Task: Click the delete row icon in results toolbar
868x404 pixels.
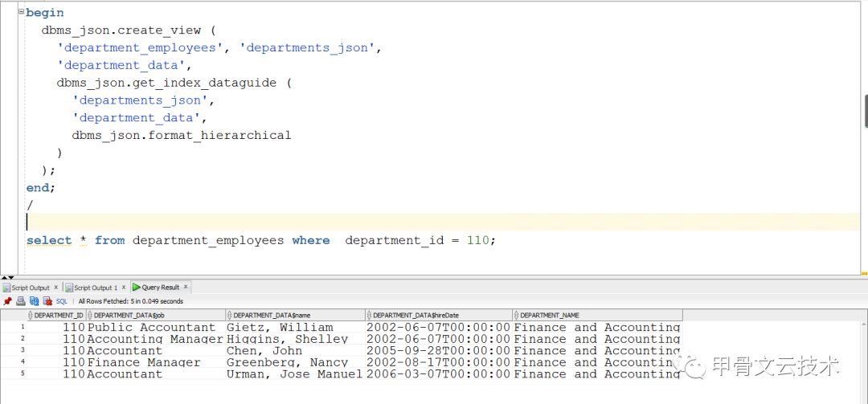Action: (47, 301)
